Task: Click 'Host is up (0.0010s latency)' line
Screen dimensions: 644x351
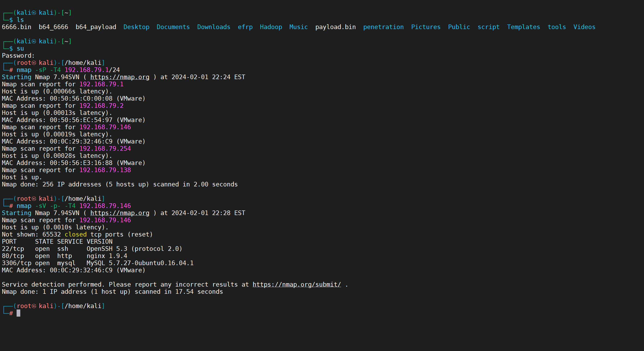Action: click(55, 227)
